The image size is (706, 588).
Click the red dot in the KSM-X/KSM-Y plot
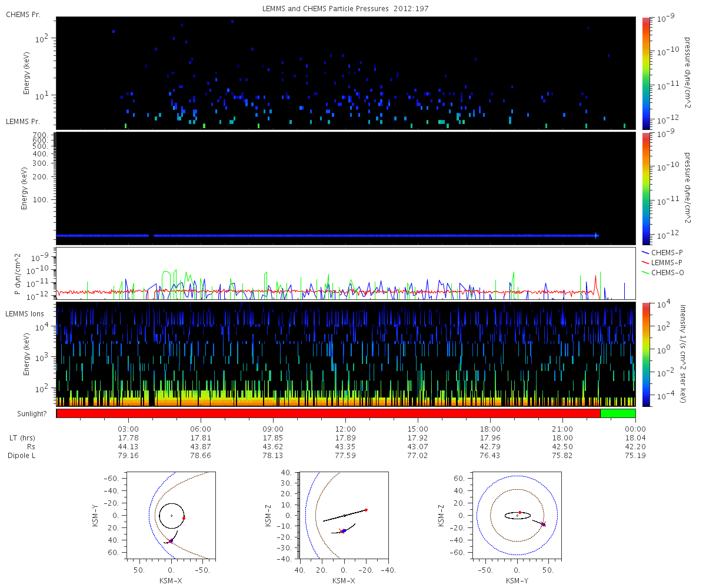[x=184, y=518]
